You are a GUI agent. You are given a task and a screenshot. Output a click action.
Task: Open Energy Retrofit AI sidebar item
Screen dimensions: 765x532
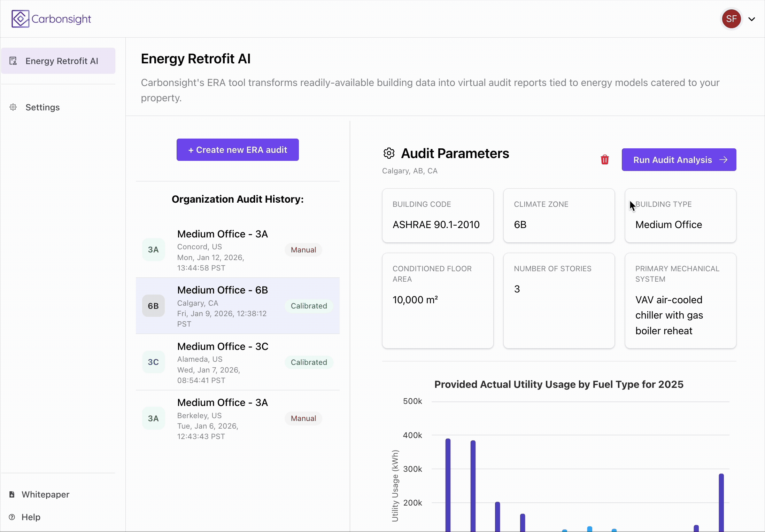[58, 61]
